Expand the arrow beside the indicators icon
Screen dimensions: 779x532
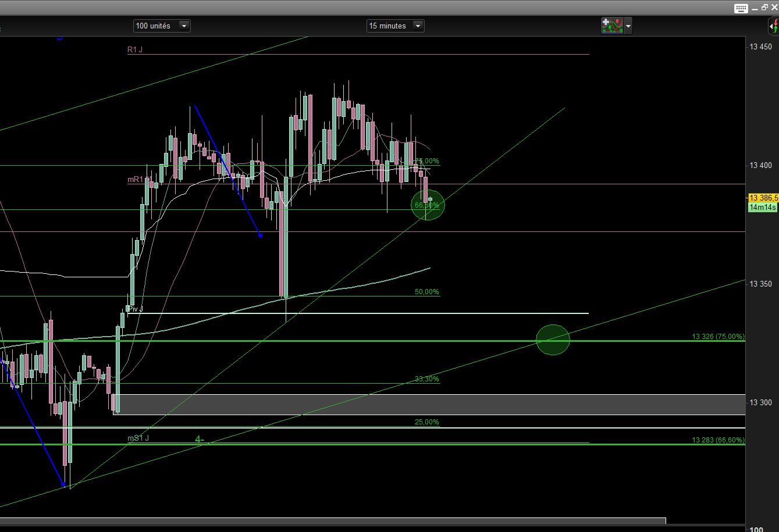628,26
